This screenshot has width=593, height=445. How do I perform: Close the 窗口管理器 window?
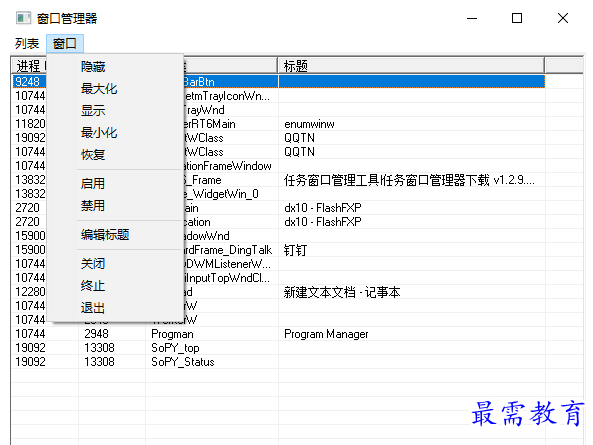tap(563, 18)
